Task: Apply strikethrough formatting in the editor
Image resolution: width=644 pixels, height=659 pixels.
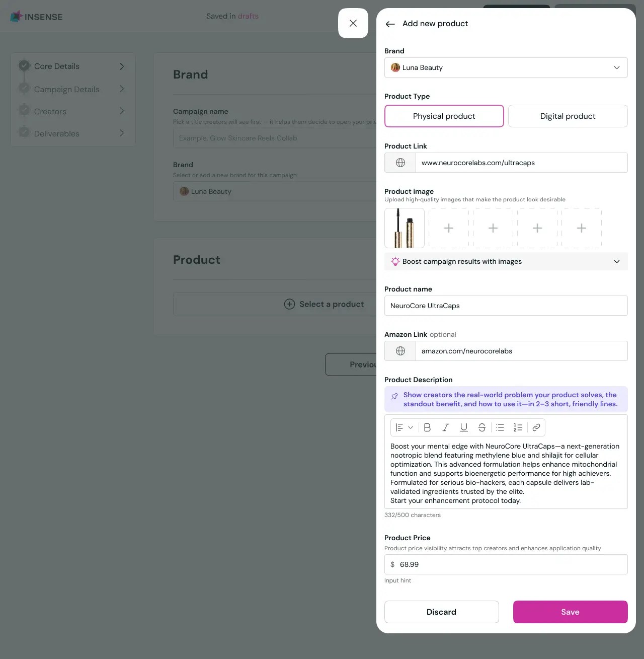Action: (481, 427)
